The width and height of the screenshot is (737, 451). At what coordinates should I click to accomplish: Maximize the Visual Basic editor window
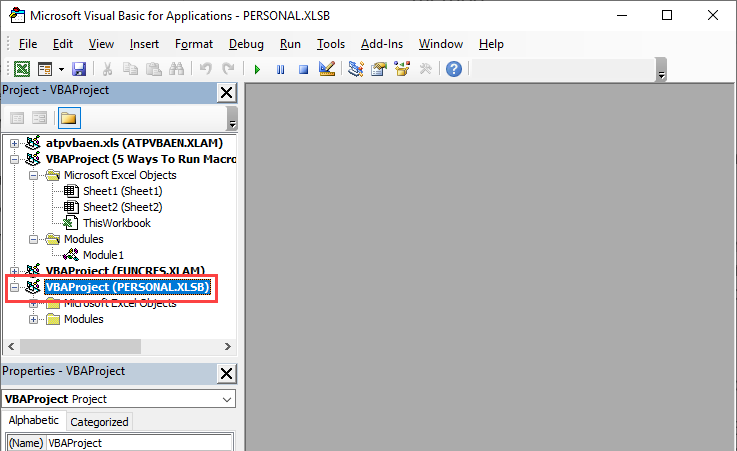coord(666,16)
